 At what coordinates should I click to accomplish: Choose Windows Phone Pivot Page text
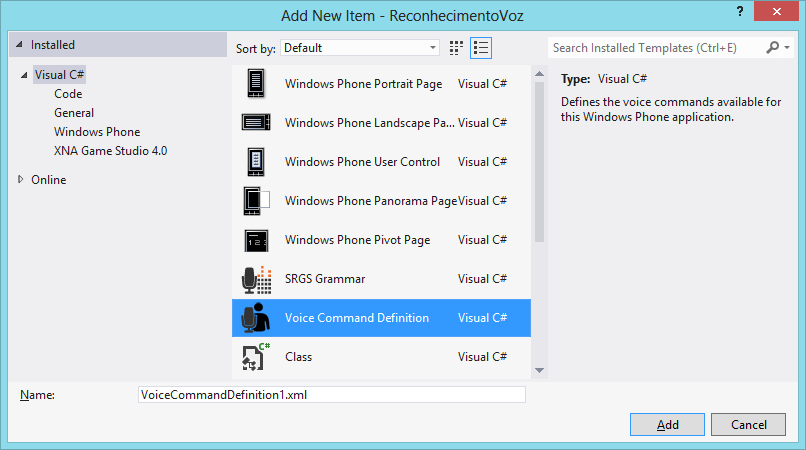pyautogui.click(x=357, y=240)
